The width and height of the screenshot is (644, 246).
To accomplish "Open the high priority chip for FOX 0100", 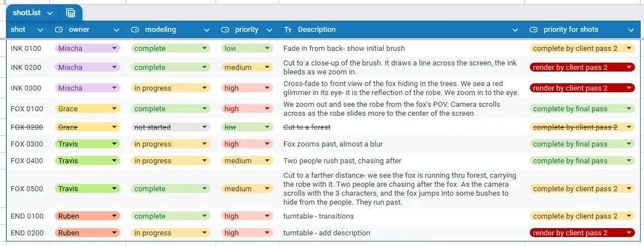I will click(247, 108).
